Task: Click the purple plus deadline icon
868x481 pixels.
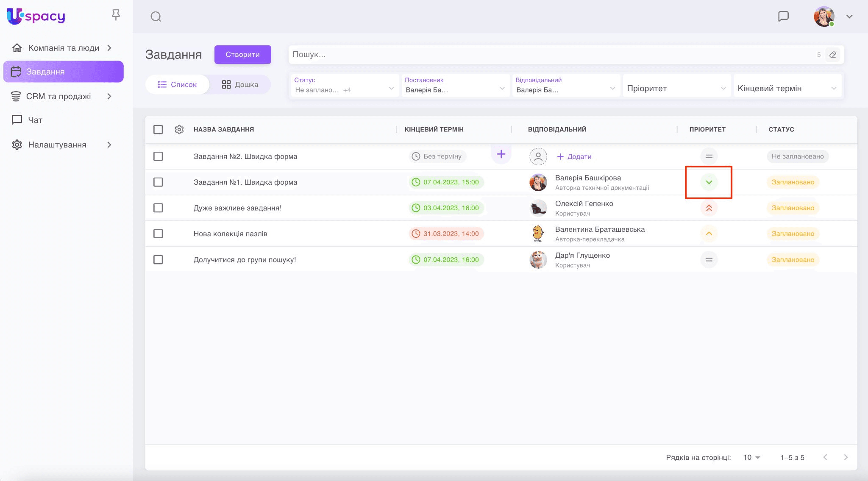Action: point(501,154)
